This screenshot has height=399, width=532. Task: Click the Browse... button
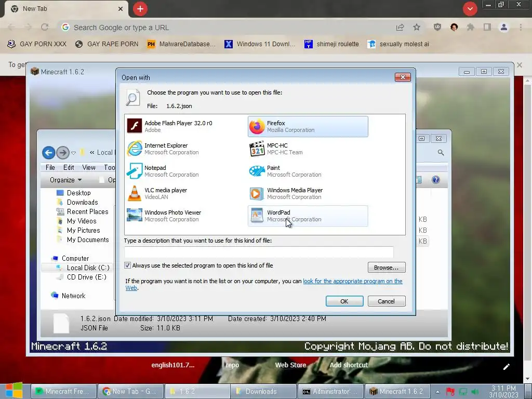(x=387, y=268)
